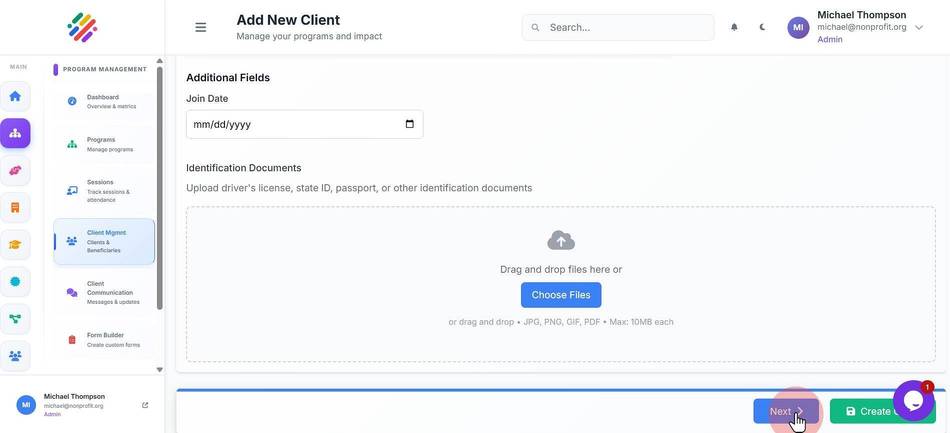Click the orange receipt sidebar icon

coord(15,208)
